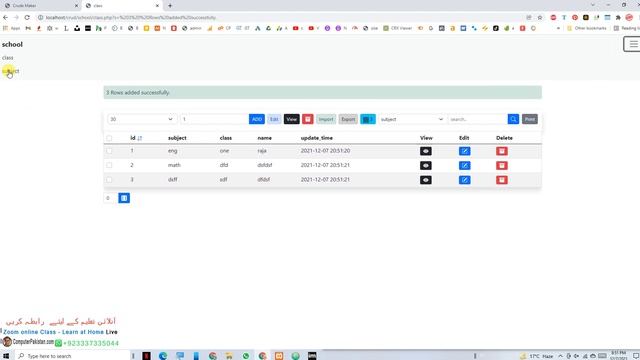Click the toolbar View button
The height and width of the screenshot is (360, 640).
(x=291, y=119)
